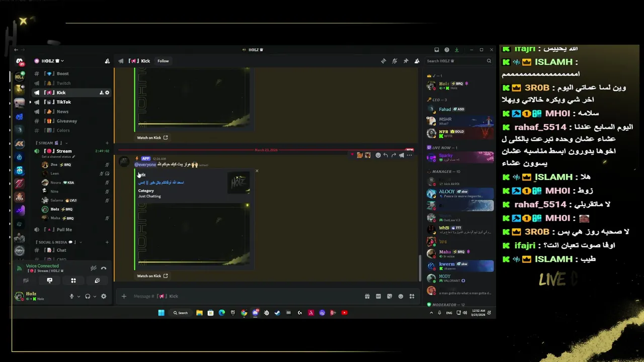Open apps launcher icon in message bar
The image size is (644, 362).
tap(412, 296)
